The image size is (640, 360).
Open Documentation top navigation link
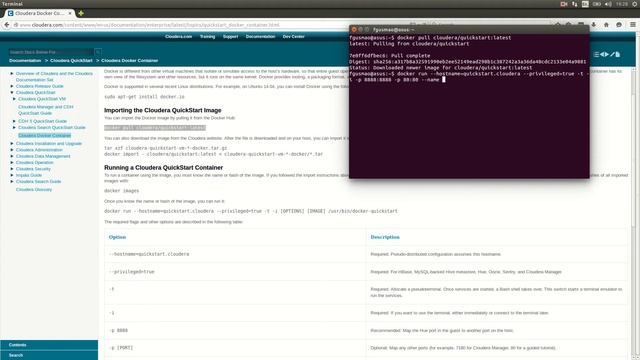click(x=260, y=37)
